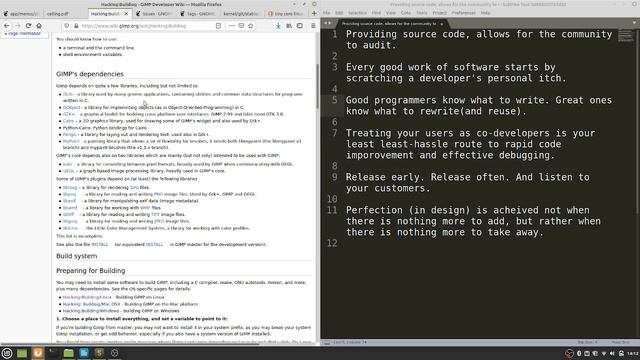640x360 pixels.
Task: Close the Hacking:Building tab
Action: point(126,13)
